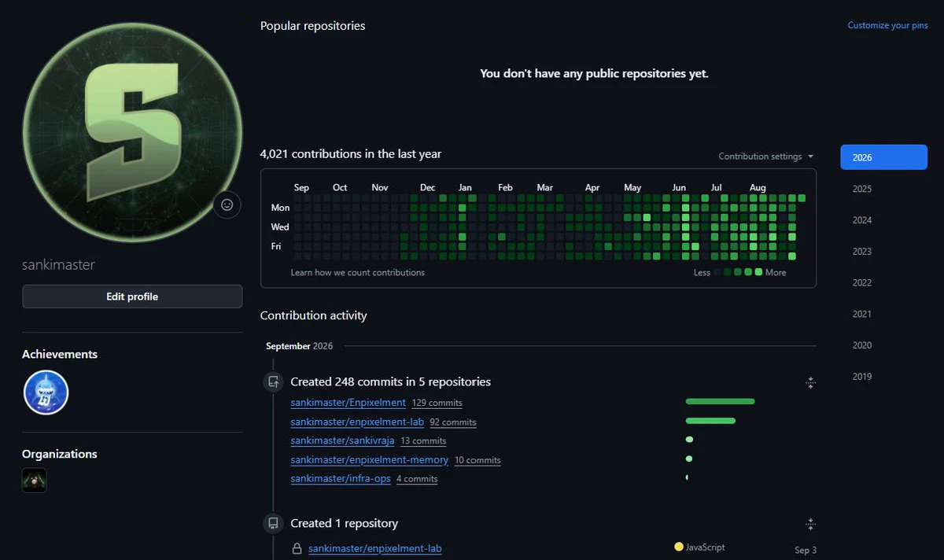Click the lock icon beside sankimaster/enpixelment-lab
Viewport: 944px width, 560px height.
tap(297, 549)
